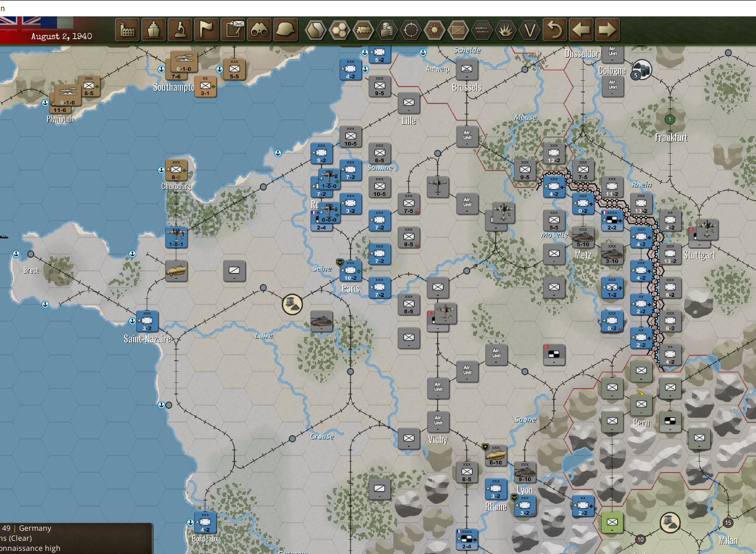Image resolution: width=756 pixels, height=554 pixels.
Task: Click the HQ circle marker near Loire
Action: pyautogui.click(x=292, y=304)
